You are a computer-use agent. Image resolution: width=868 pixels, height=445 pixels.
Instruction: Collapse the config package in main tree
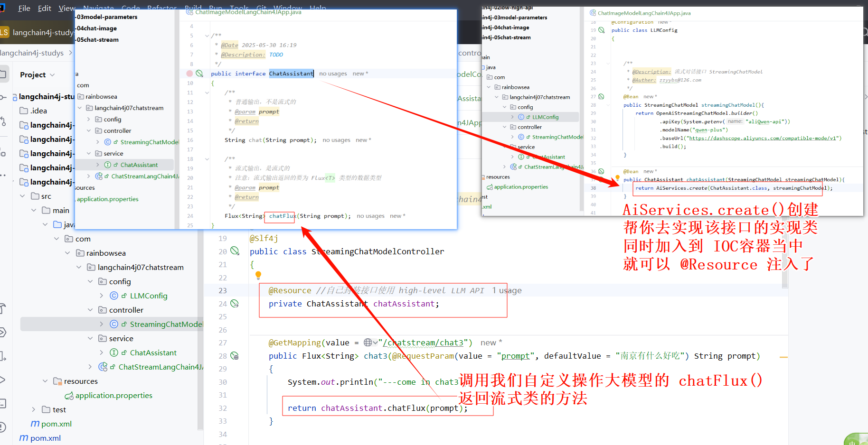(x=90, y=281)
